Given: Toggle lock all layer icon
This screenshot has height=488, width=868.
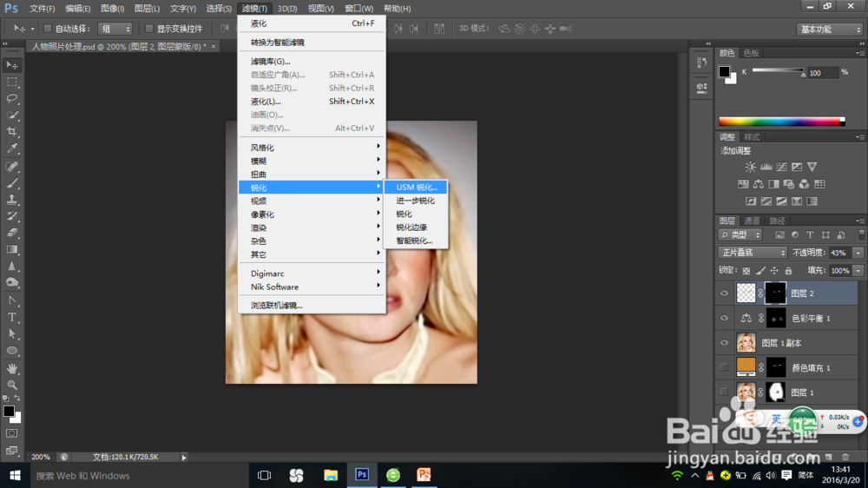Looking at the screenshot, I should coord(788,271).
